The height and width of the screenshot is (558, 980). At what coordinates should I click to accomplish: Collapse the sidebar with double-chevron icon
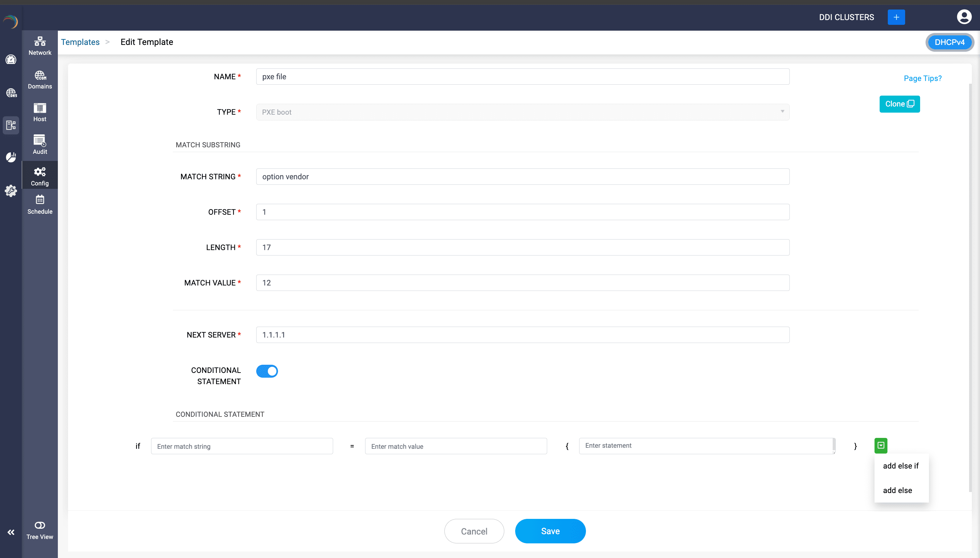(x=11, y=532)
